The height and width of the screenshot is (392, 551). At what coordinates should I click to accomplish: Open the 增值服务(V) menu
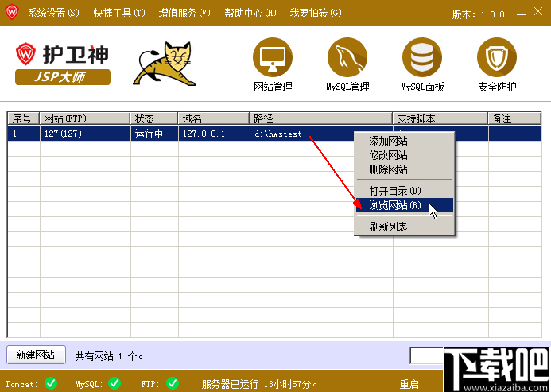tap(184, 13)
